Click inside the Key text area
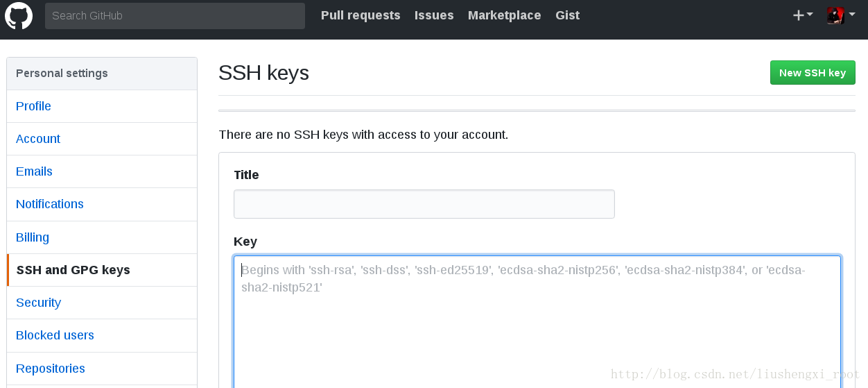868x388 pixels. tap(537, 322)
